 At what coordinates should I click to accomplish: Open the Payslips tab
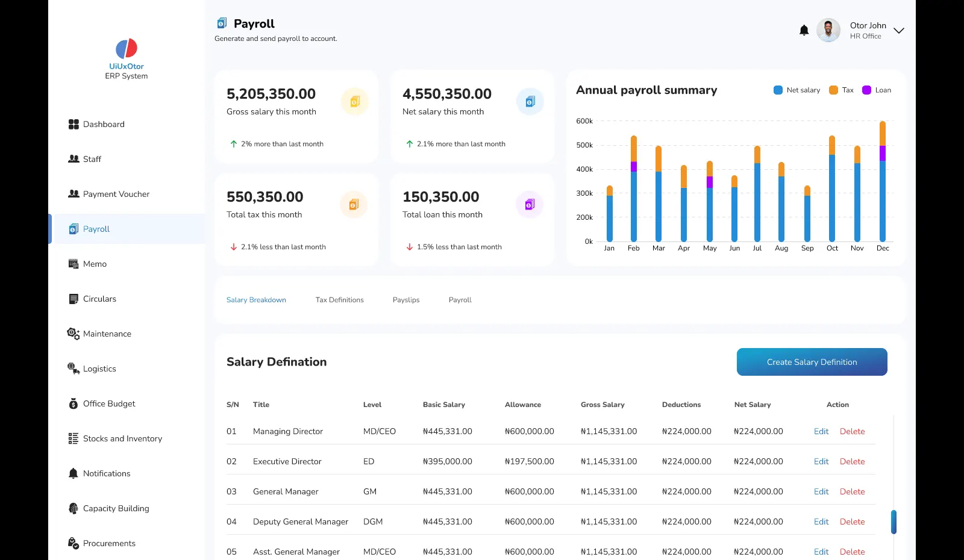406,300
